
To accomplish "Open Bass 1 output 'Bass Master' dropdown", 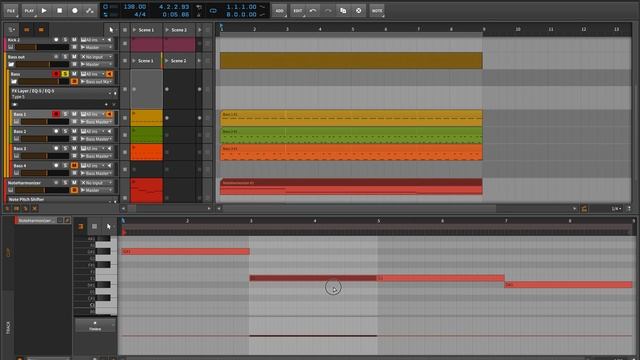I will pos(97,122).
